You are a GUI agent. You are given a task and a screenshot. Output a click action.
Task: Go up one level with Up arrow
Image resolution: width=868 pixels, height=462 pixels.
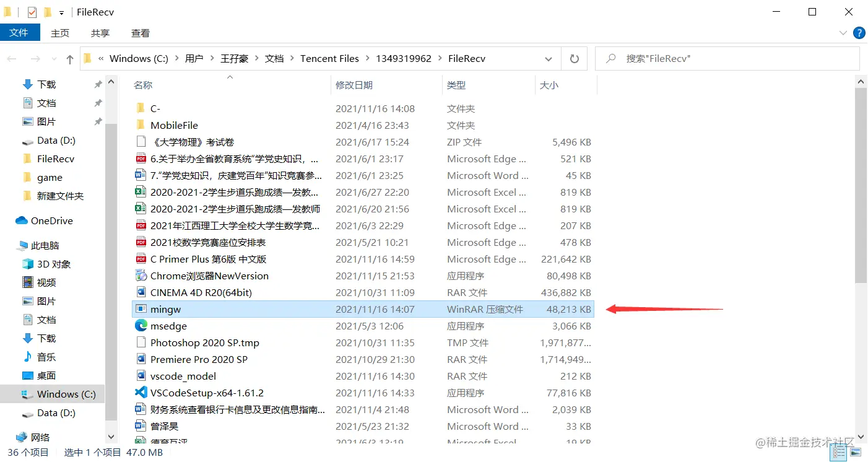(70, 59)
